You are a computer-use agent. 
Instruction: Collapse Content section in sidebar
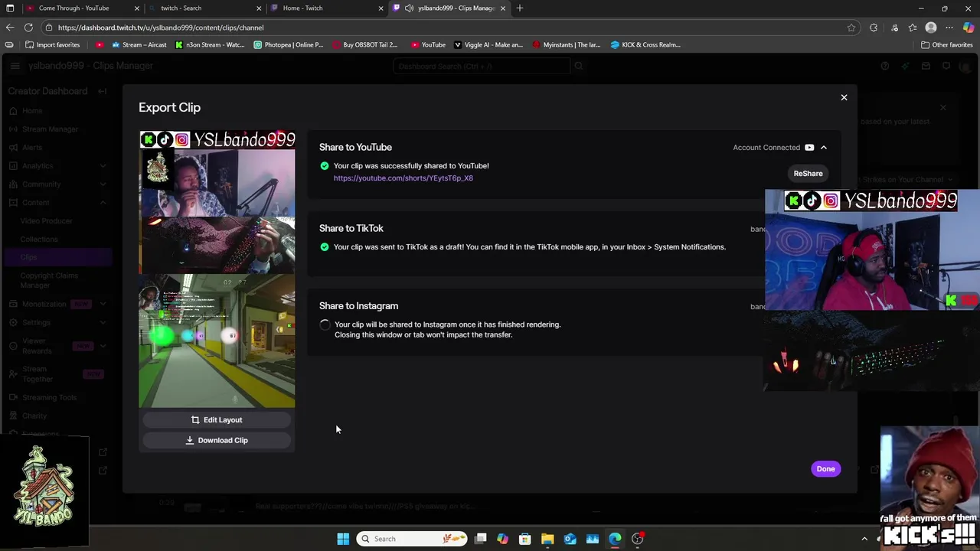[x=103, y=203]
